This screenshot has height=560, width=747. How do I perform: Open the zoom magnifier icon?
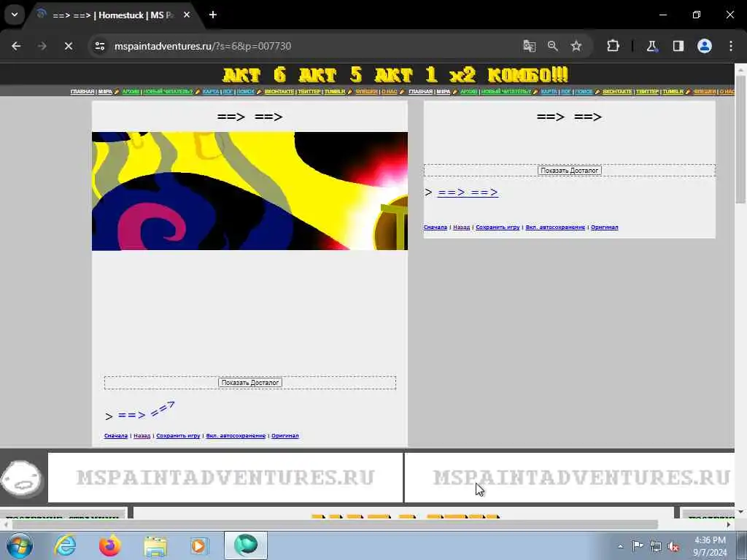coord(553,46)
